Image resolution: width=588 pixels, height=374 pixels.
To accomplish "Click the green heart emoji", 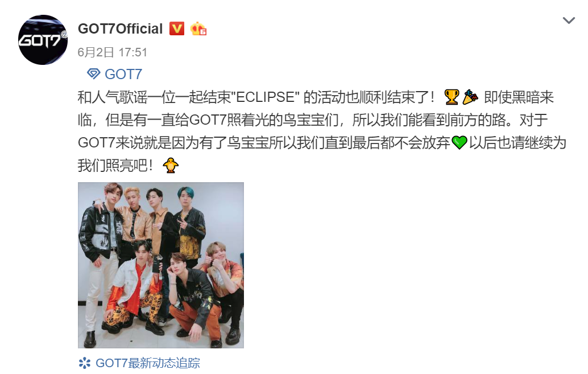I will pos(459,142).
